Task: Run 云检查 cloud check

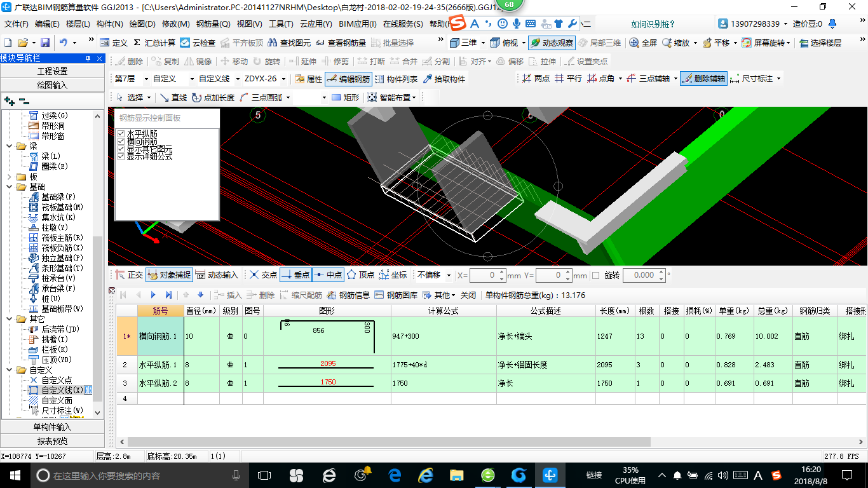Action: (198, 43)
